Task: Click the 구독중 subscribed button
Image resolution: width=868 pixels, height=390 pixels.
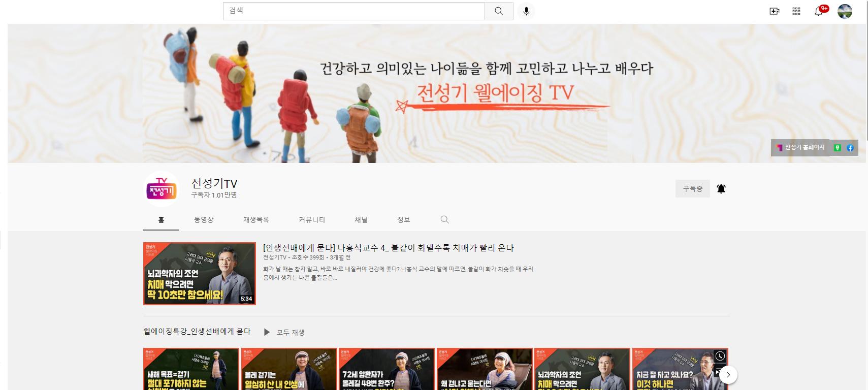Action: [x=693, y=188]
